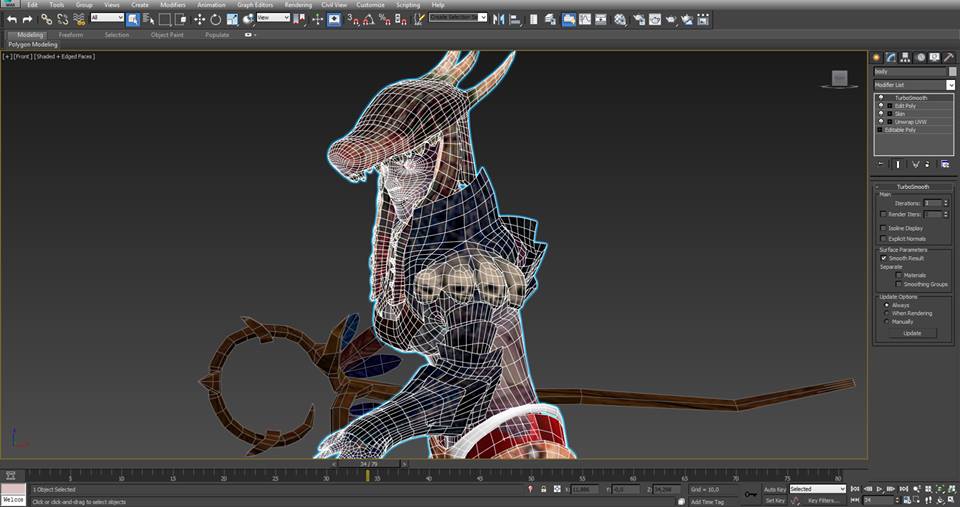Open the selection filter All dropdown
960x507 pixels.
click(x=107, y=18)
